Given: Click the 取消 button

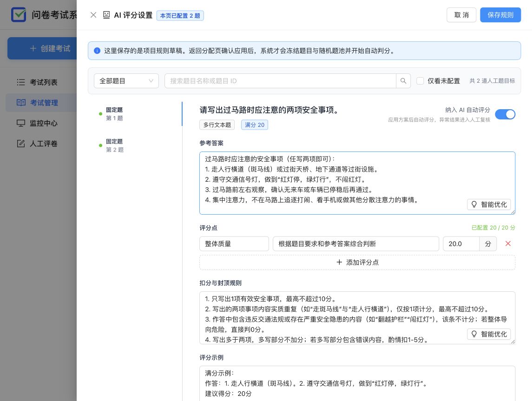Looking at the screenshot, I should [461, 15].
